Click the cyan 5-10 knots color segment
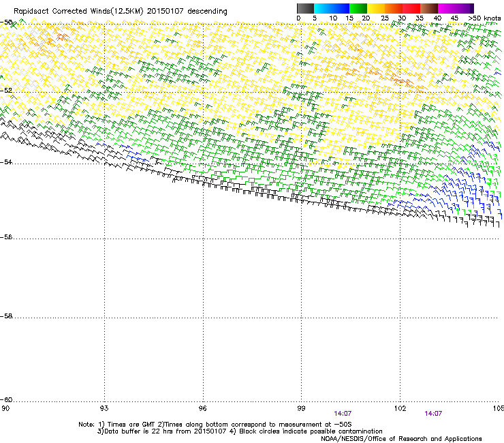 point(323,8)
